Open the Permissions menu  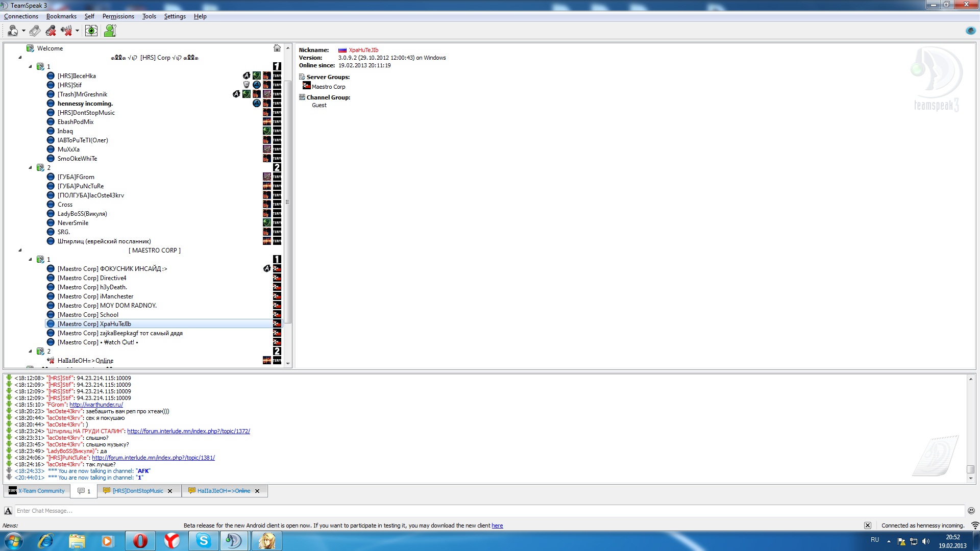point(118,16)
